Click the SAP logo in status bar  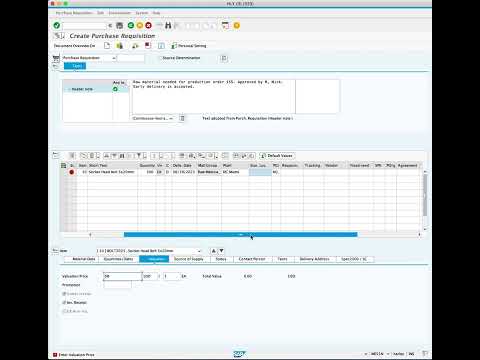click(x=239, y=354)
